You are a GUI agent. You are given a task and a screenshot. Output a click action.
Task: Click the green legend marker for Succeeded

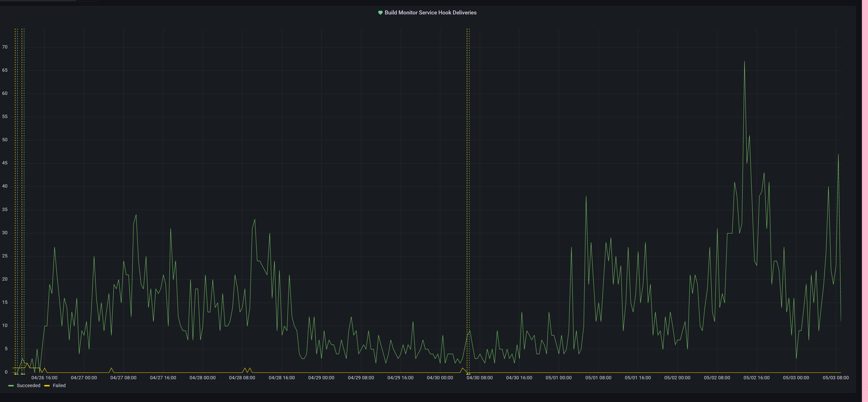(x=11, y=385)
